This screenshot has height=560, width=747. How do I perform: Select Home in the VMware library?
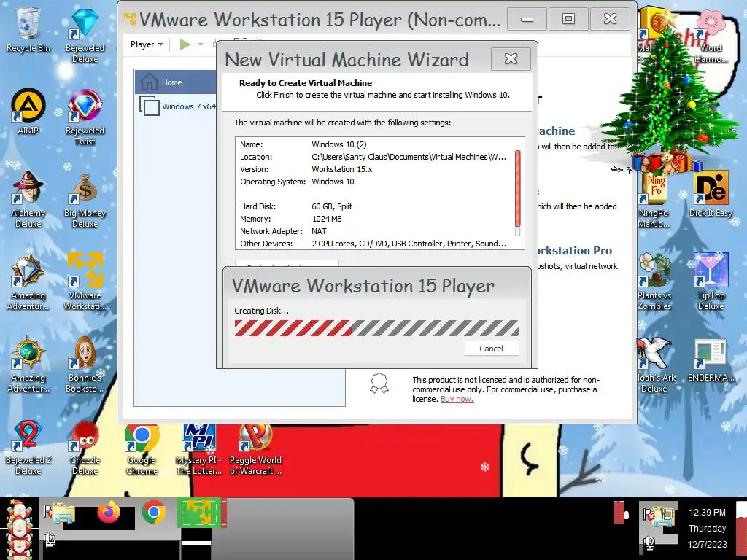(x=175, y=82)
